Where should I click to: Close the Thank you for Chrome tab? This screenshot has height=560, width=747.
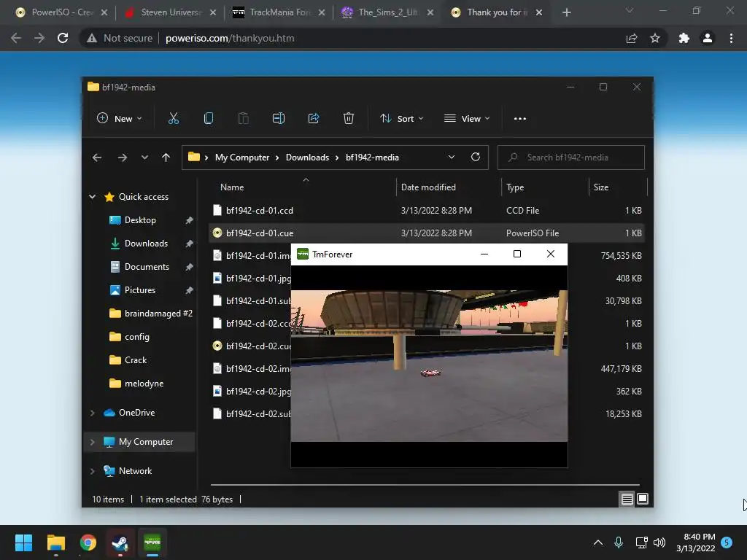539,12
